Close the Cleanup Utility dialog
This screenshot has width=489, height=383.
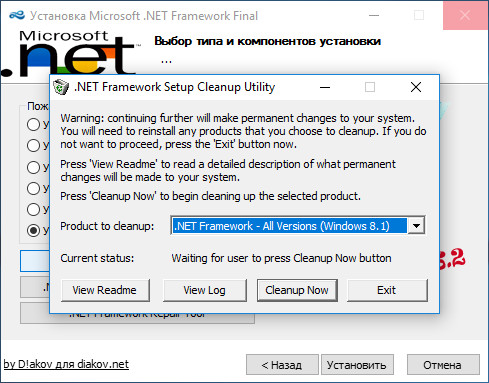[x=416, y=87]
